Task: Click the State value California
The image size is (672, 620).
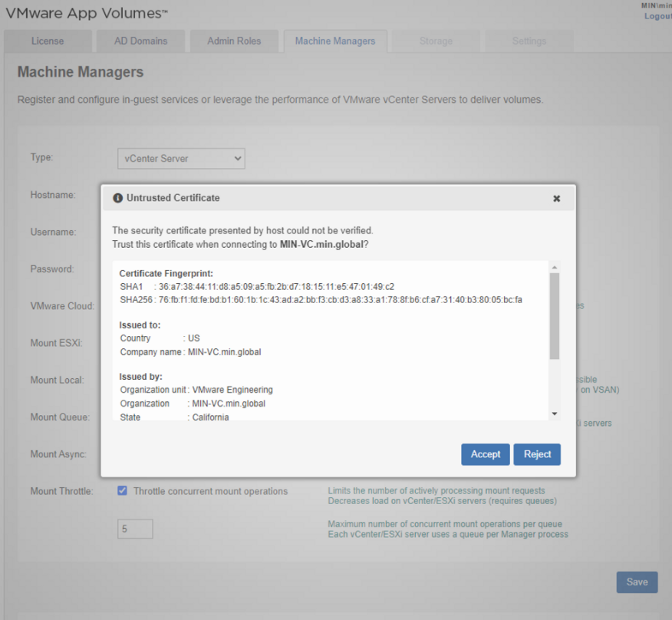Action: [x=210, y=417]
